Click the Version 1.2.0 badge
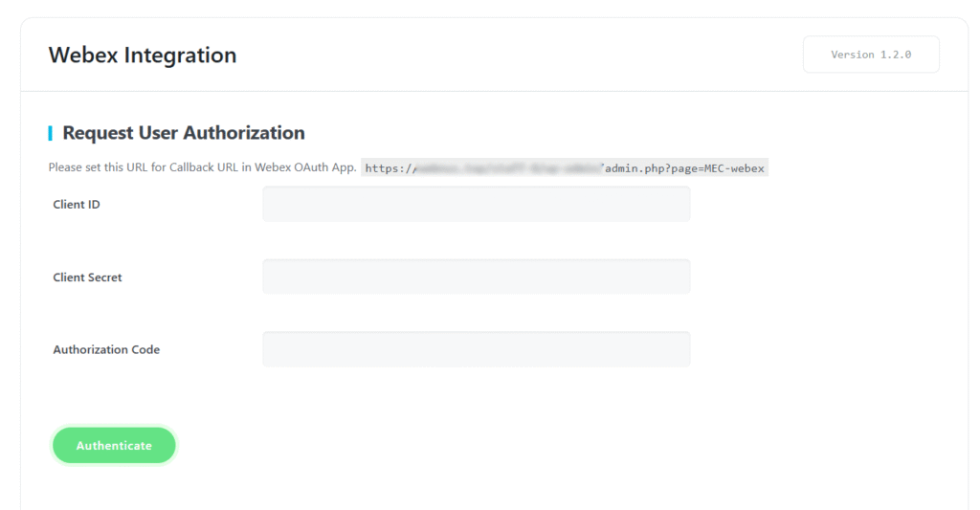Screen dimensions: 980x510 coord(871,55)
